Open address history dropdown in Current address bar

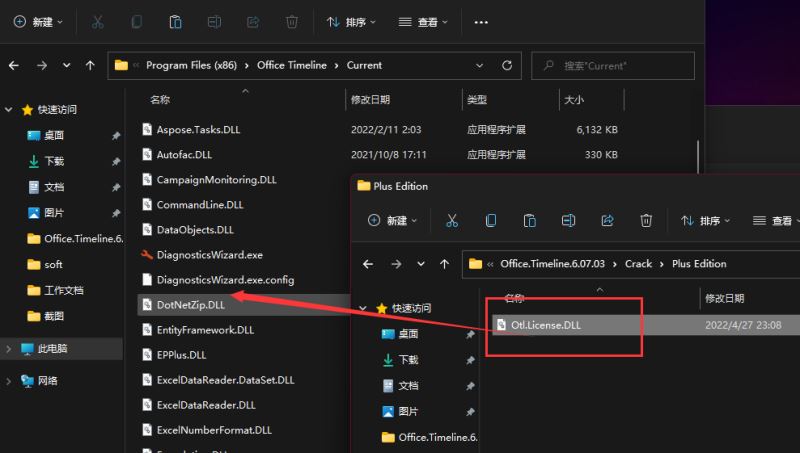(479, 65)
